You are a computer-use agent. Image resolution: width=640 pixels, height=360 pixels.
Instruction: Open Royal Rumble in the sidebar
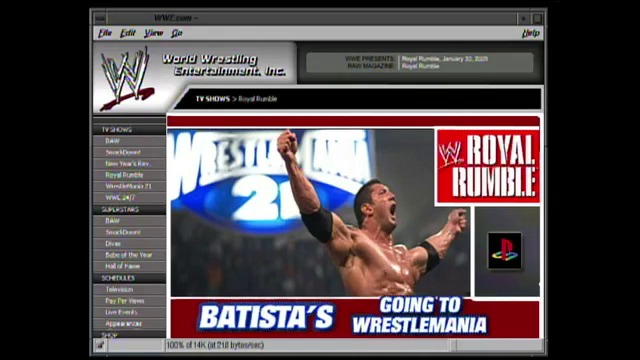point(124,175)
